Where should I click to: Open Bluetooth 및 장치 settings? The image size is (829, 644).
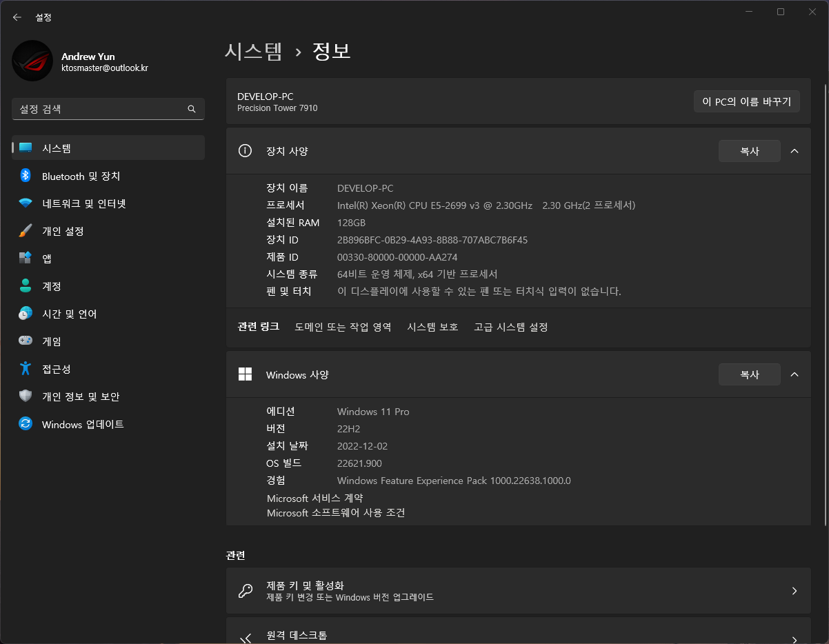tap(108, 176)
